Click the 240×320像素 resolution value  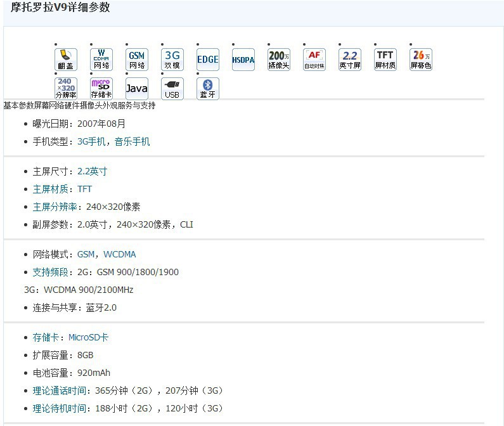point(113,207)
